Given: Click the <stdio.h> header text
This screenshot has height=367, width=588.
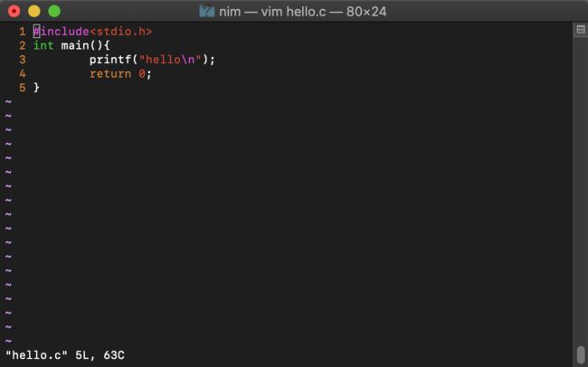Looking at the screenshot, I should 120,32.
